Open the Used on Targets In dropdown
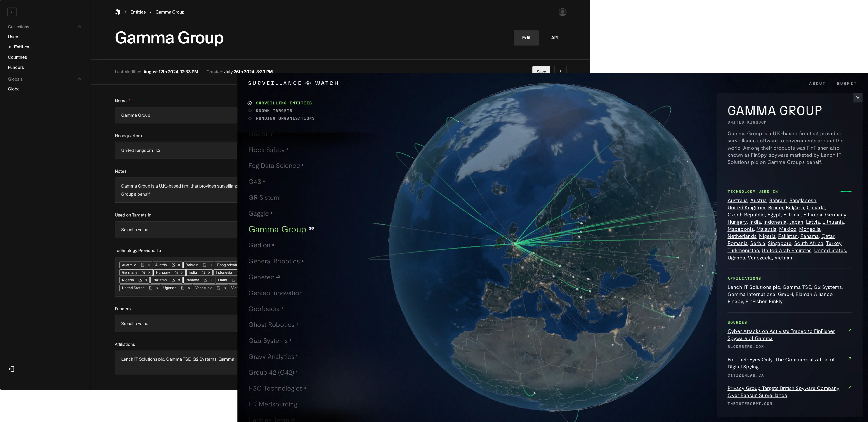This screenshot has width=868, height=422. (176, 230)
